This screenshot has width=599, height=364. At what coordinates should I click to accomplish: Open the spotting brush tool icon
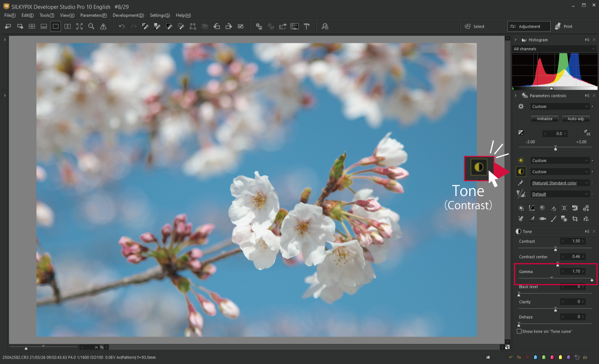coord(553,219)
